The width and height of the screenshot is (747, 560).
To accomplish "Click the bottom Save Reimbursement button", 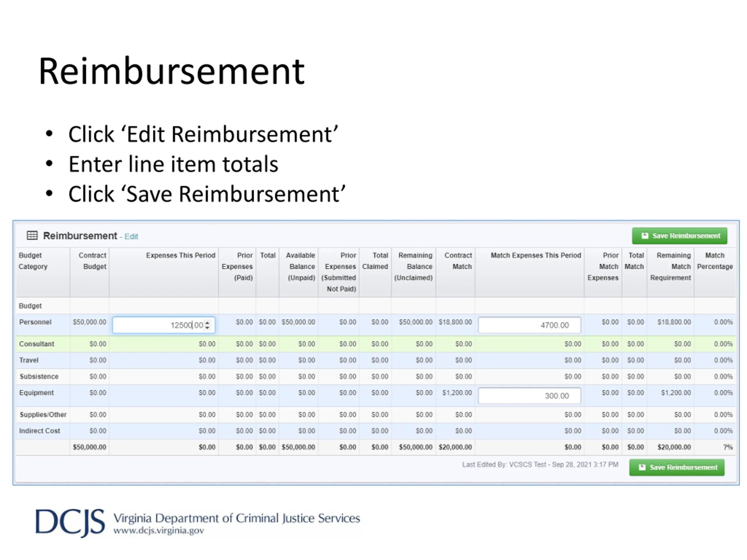I will 677,467.
